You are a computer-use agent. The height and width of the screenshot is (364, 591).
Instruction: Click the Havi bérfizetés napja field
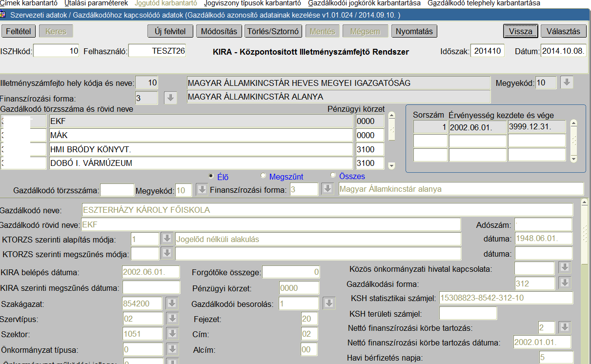556,358
